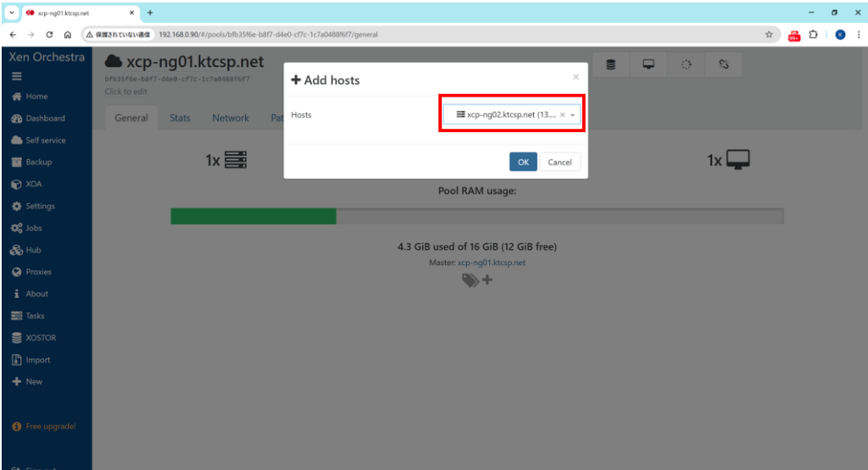This screenshot has height=470, width=868.
Task: Expand the Hosts dropdown arrow
Action: pyautogui.click(x=573, y=115)
